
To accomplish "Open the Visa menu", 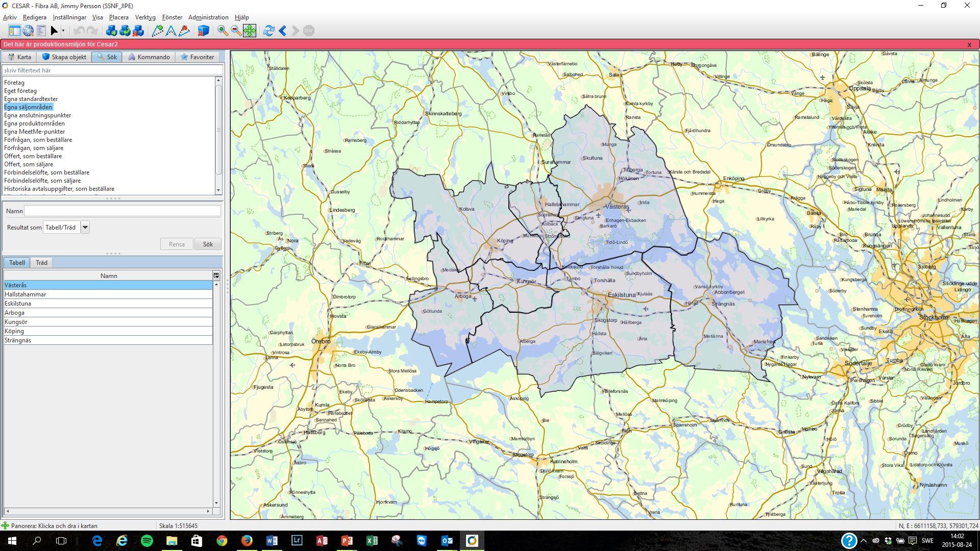I will pyautogui.click(x=97, y=17).
